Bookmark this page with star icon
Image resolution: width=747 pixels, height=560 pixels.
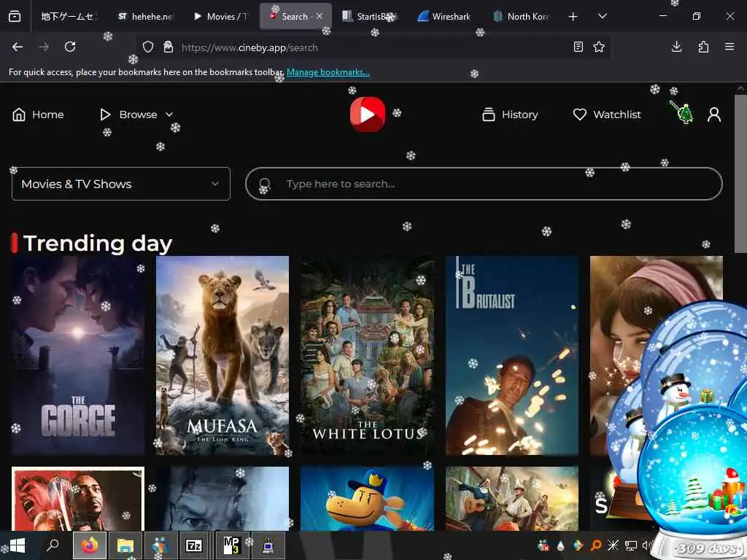599,47
